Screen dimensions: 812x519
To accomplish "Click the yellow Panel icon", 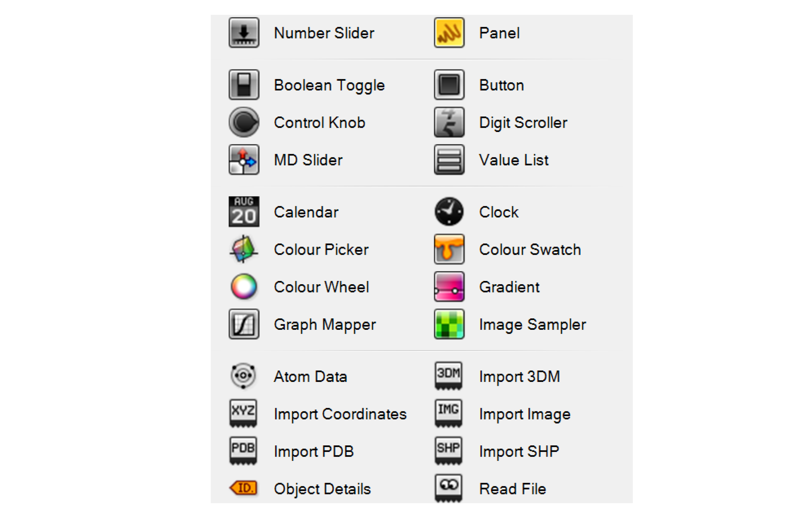I will tap(449, 33).
